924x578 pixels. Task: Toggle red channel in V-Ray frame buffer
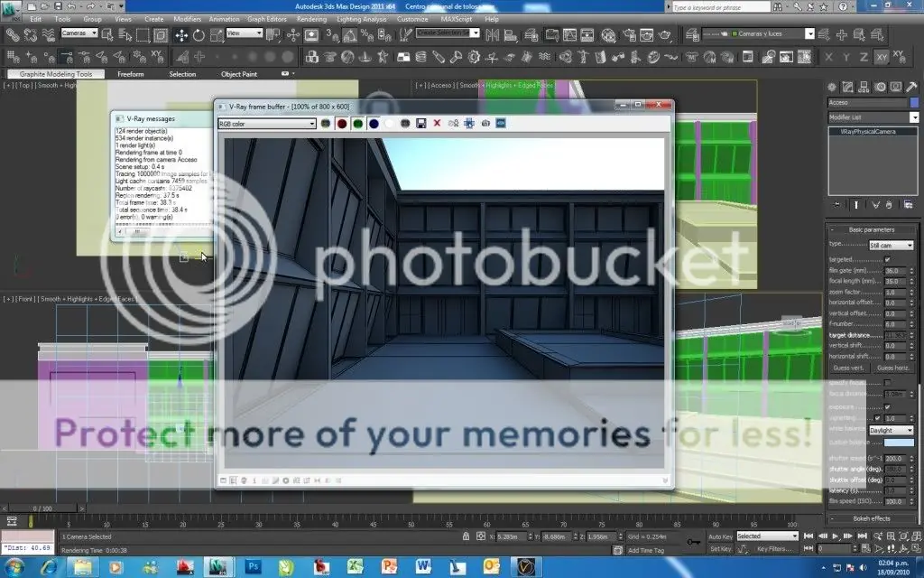click(342, 123)
